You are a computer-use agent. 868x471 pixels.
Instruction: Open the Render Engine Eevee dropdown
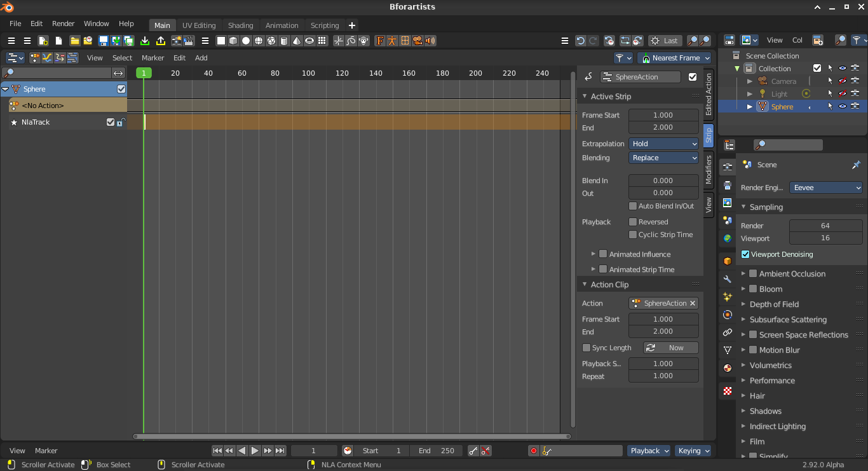(826, 188)
